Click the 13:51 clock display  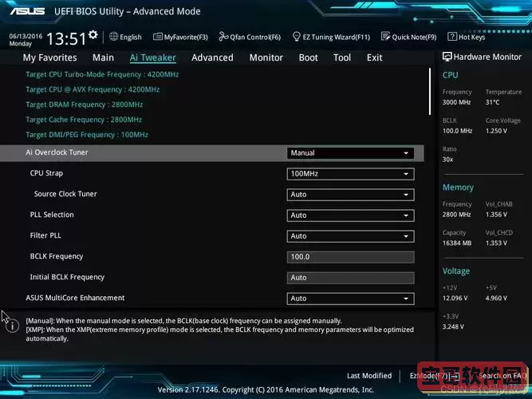tap(66, 38)
